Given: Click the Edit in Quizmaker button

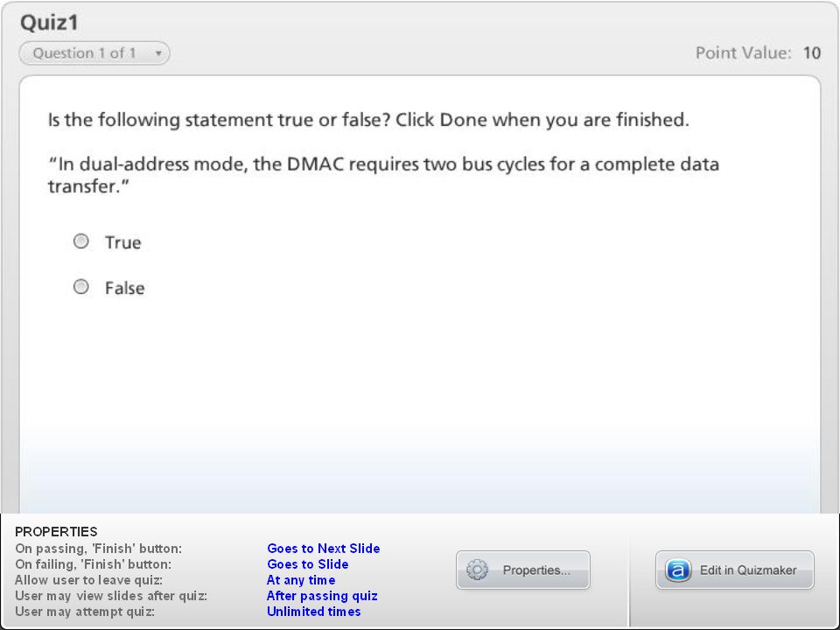Looking at the screenshot, I should pyautogui.click(x=734, y=570).
